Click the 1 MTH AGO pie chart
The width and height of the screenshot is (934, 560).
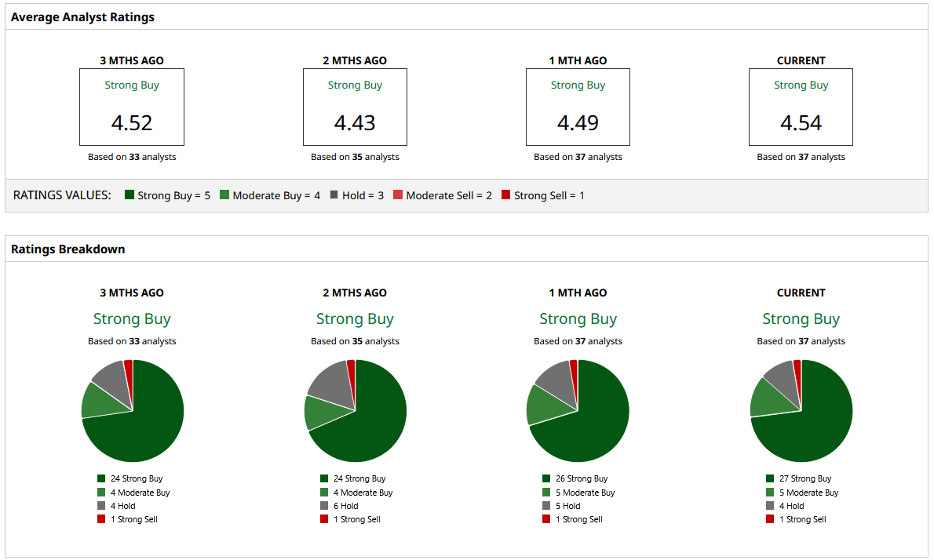pyautogui.click(x=578, y=411)
